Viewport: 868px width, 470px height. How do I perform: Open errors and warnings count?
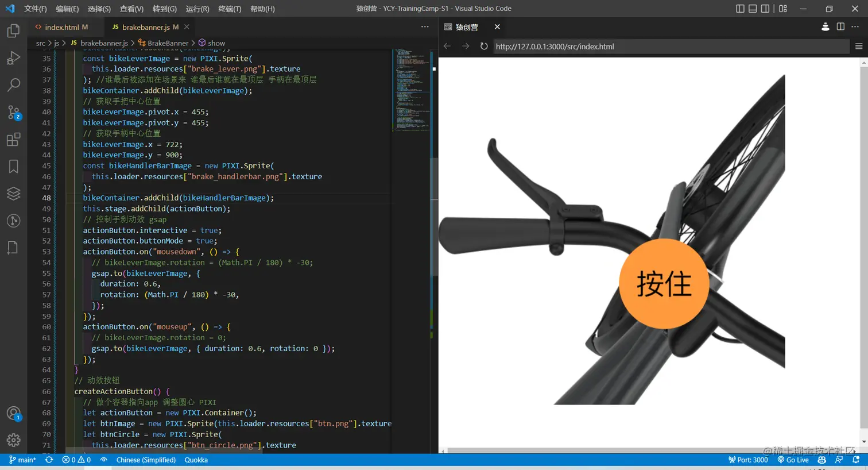pyautogui.click(x=76, y=460)
